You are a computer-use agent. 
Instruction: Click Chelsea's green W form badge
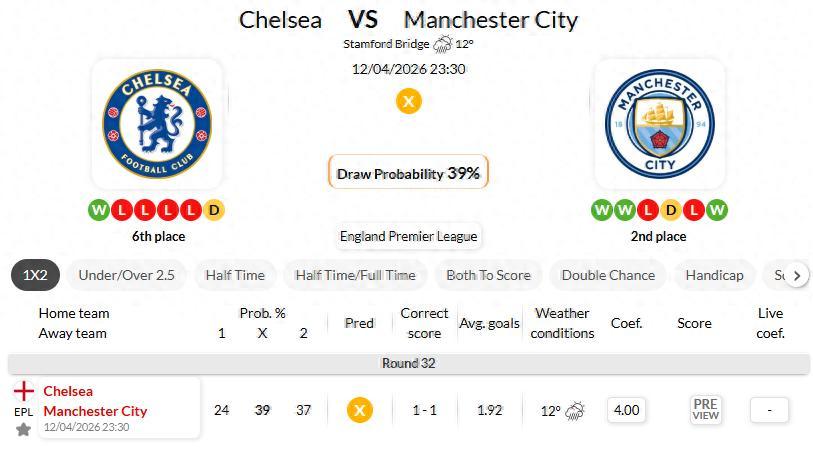[x=98, y=210]
